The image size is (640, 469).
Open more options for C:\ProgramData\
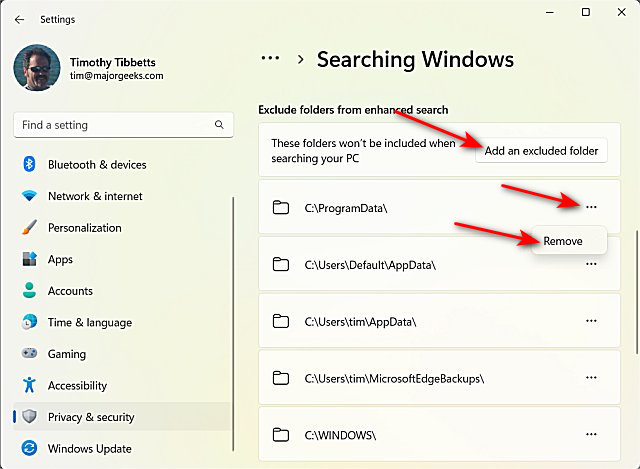point(591,207)
